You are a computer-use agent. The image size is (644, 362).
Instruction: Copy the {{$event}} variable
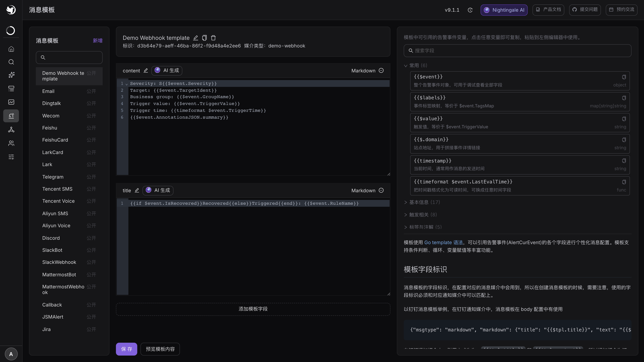(x=624, y=77)
